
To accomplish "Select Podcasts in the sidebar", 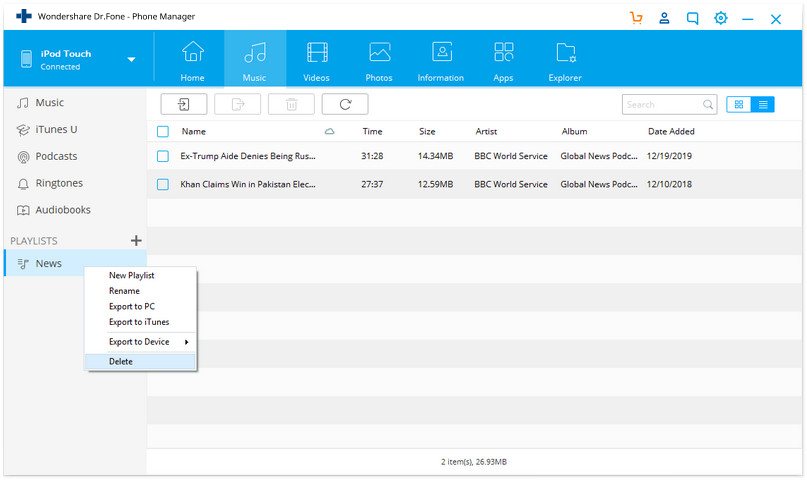I will pyautogui.click(x=75, y=156).
